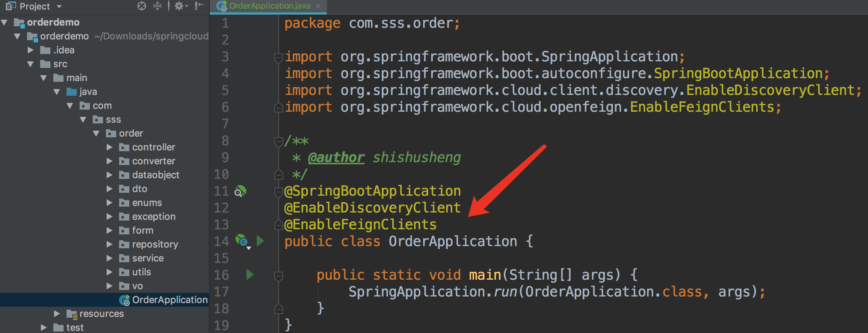The image size is (868, 333).
Task: Click the Spring class gutter icon on line 14
Action: click(243, 241)
